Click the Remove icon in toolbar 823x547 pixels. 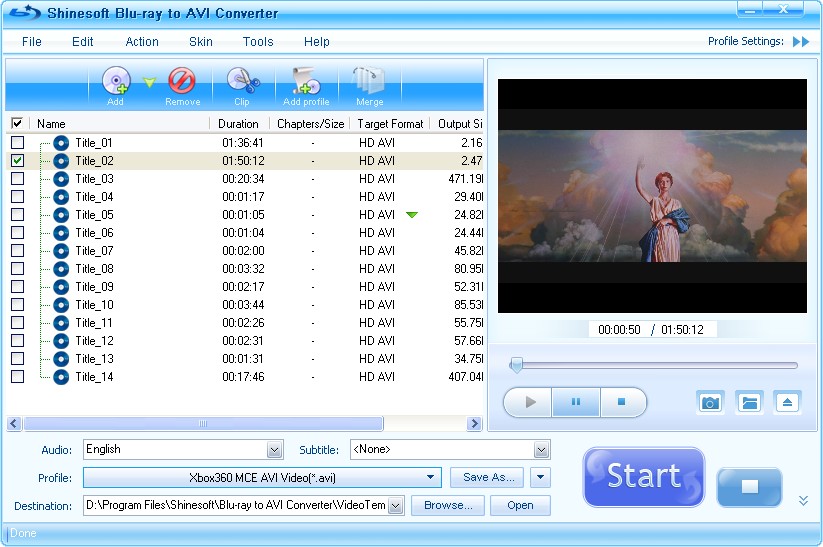coord(182,83)
